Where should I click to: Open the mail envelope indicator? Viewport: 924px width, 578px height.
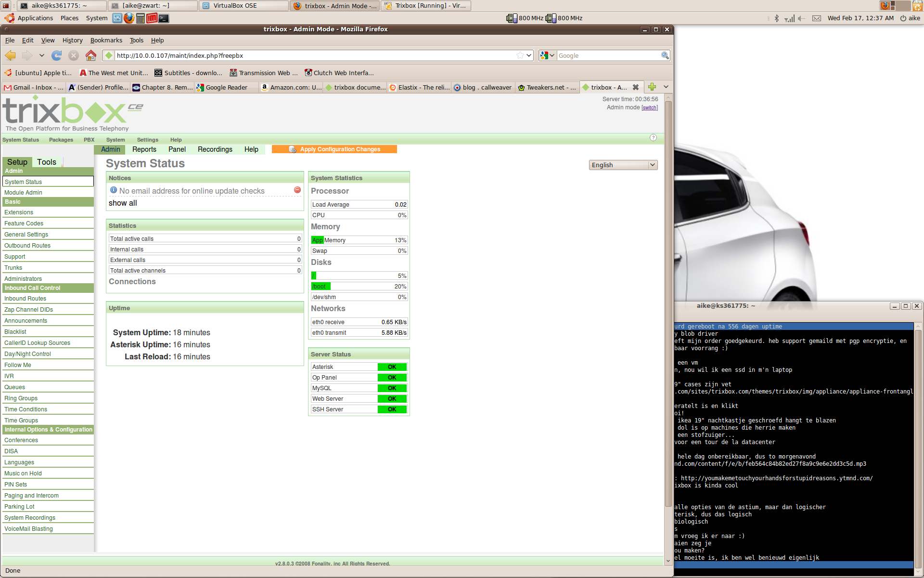(x=817, y=18)
